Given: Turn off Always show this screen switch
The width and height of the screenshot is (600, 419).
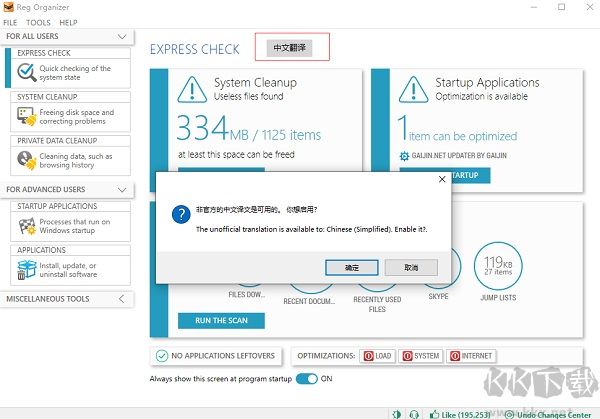Looking at the screenshot, I should [307, 379].
